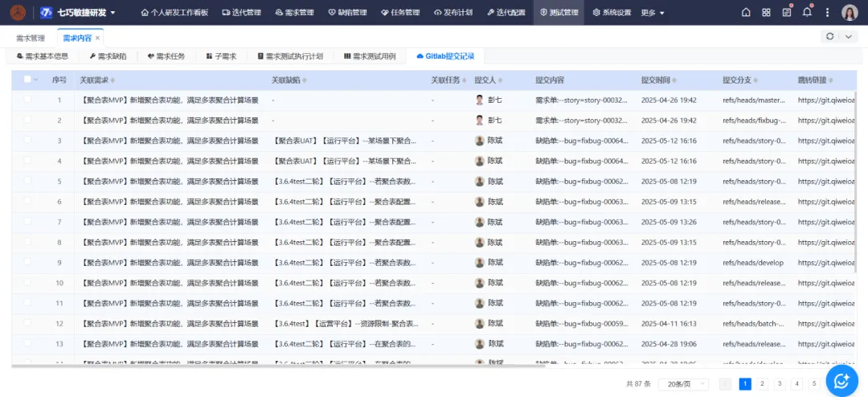Go to page 3 of the results

(780, 384)
